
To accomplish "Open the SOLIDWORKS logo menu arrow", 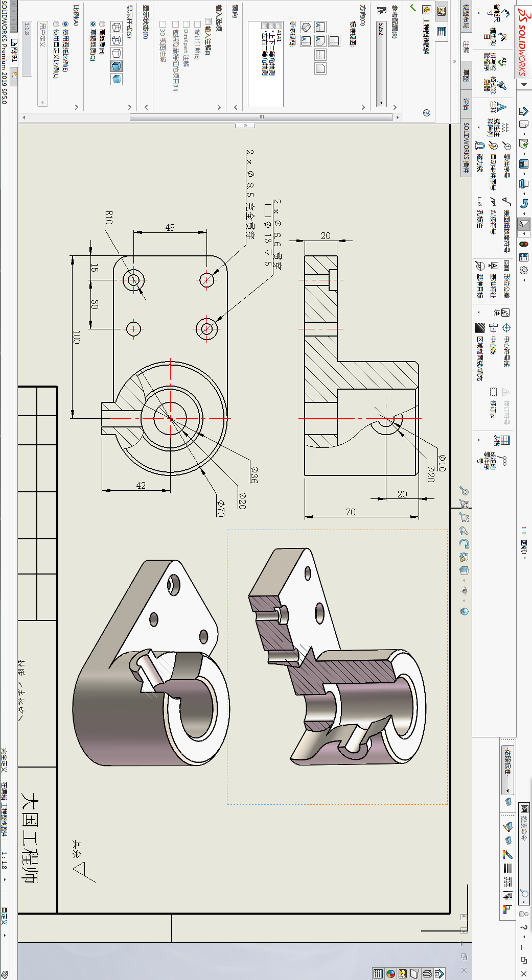I will pyautogui.click(x=524, y=85).
